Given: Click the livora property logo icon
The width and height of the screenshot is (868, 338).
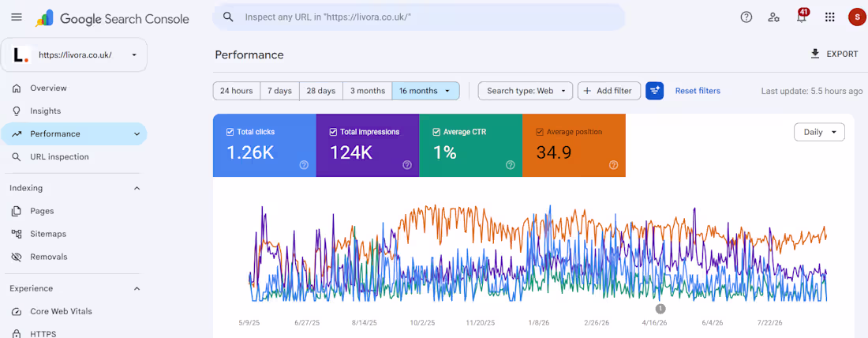Looking at the screenshot, I should tap(20, 54).
